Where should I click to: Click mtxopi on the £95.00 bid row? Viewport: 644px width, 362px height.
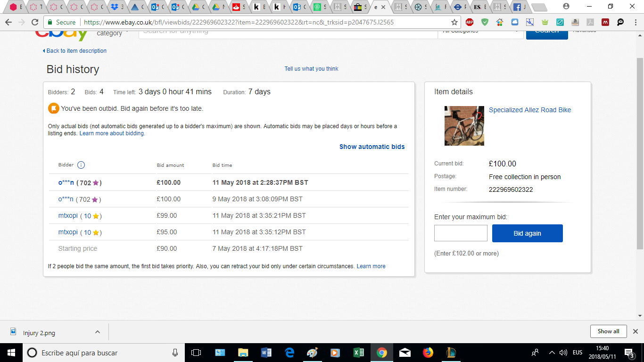[68, 232]
